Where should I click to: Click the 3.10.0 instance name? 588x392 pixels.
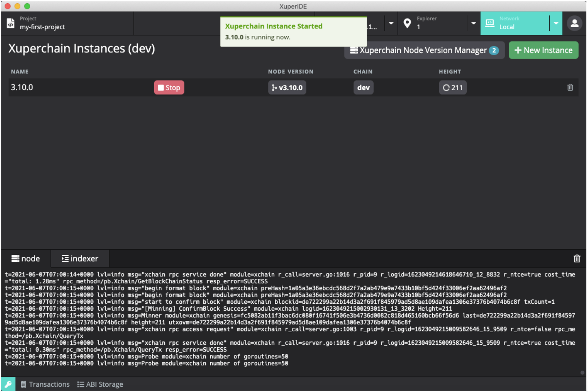tap(22, 87)
